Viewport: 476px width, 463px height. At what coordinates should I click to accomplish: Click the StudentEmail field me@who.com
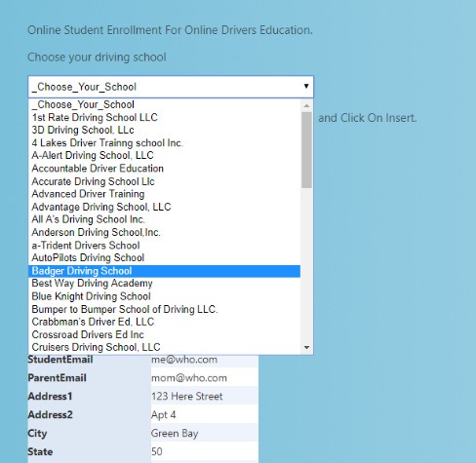coord(205,360)
